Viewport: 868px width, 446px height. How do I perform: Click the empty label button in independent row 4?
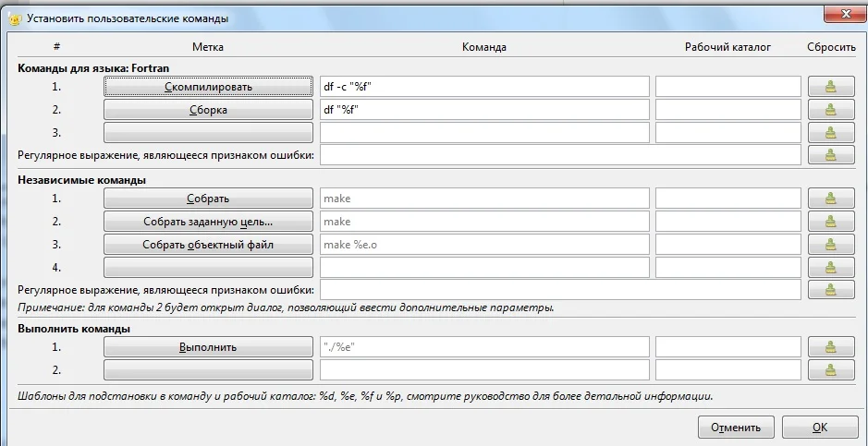(208, 268)
